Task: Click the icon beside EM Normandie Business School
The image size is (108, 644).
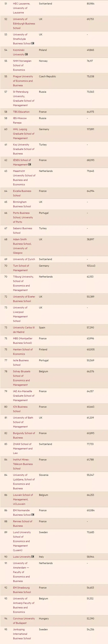Action: (x=33, y=515)
